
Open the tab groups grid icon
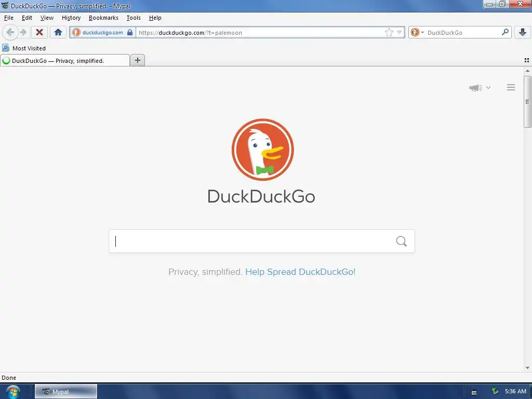[527, 60]
